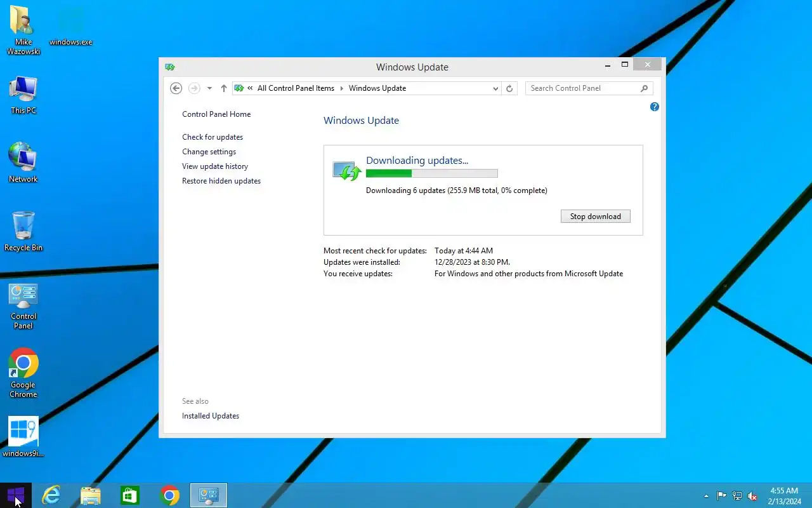Open the recent locations dropdown arrow
This screenshot has height=508, width=812.
tap(209, 88)
